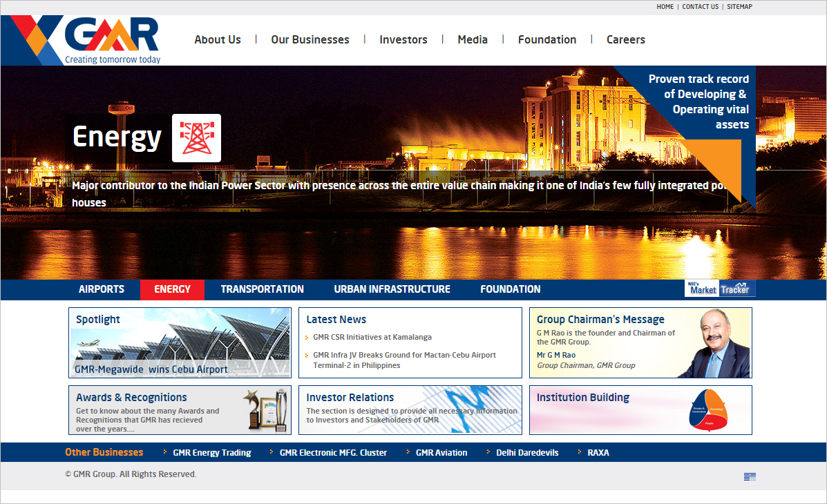Open the Delhi Daredevils link
This screenshot has height=504, width=827.
point(527,453)
